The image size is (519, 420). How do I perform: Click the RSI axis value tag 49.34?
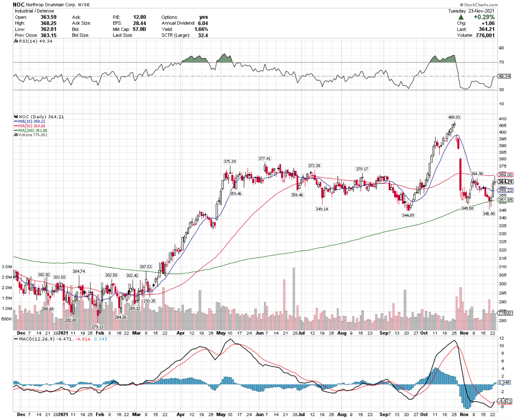click(x=504, y=76)
